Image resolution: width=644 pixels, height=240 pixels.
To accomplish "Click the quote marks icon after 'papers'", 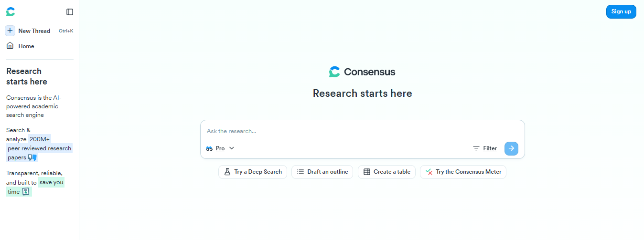I will [x=32, y=157].
